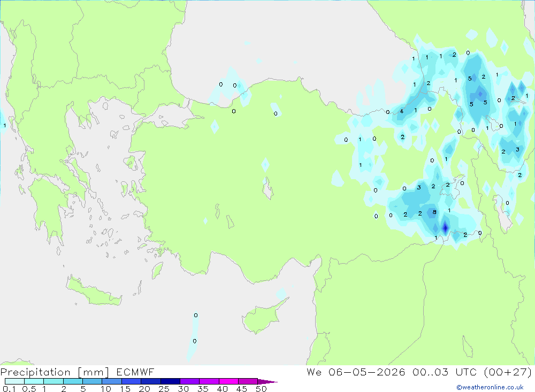Click the salt lake outline in central Turkey

click(x=268, y=188)
